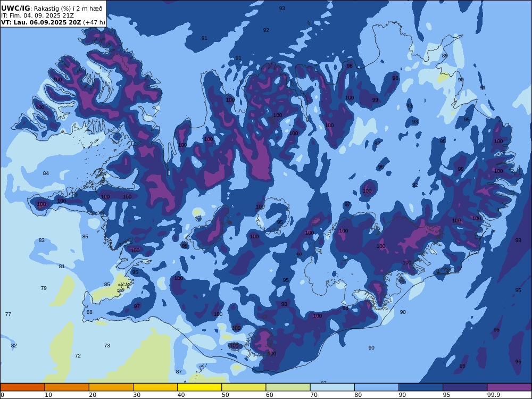This screenshot has height=399, width=532.
Task: Click the pale yellow 50–60 legend swatch
Action: pos(244,387)
